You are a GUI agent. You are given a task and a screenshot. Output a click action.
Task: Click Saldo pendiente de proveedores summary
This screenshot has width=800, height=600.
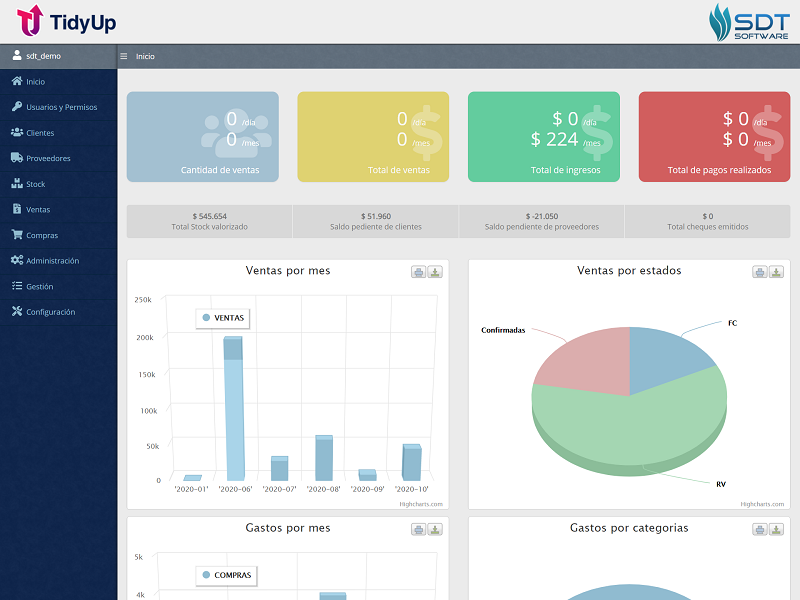(x=542, y=221)
